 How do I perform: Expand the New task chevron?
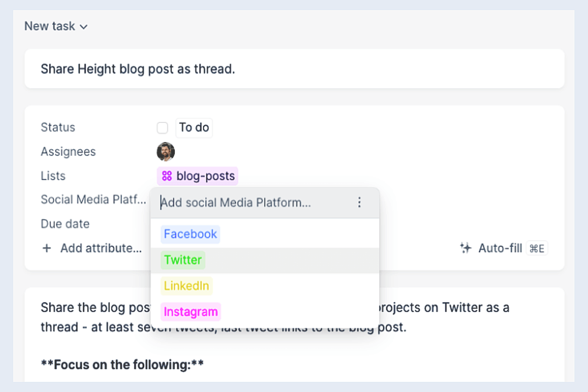point(83,27)
